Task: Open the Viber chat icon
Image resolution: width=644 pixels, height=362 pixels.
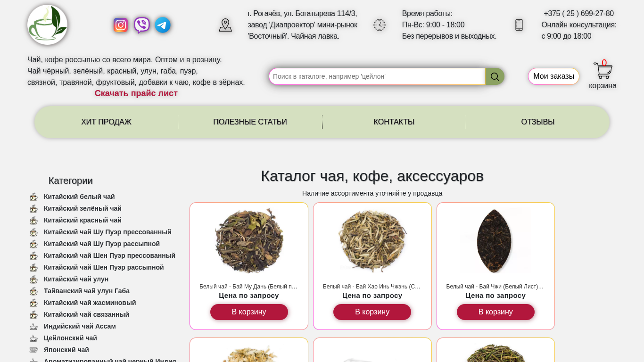Action: [x=142, y=25]
